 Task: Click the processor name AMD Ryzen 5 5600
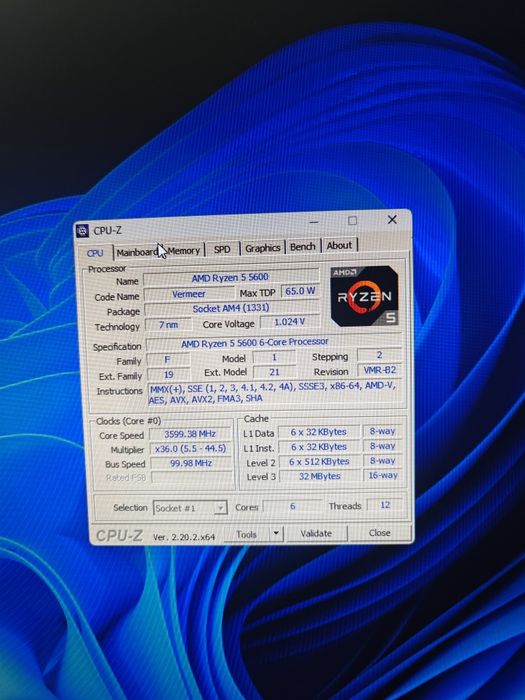(x=230, y=278)
